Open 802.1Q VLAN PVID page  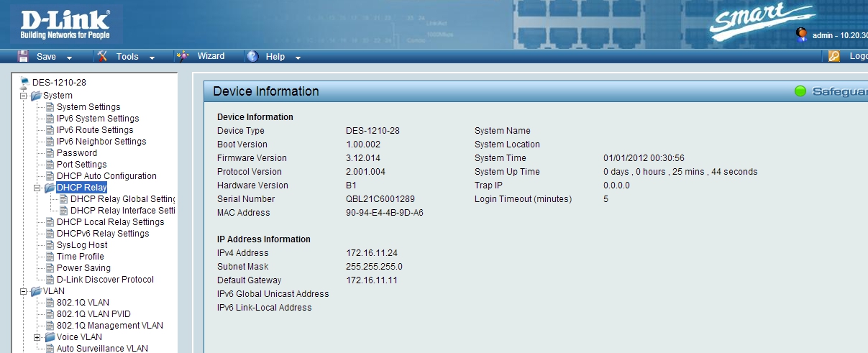(93, 313)
